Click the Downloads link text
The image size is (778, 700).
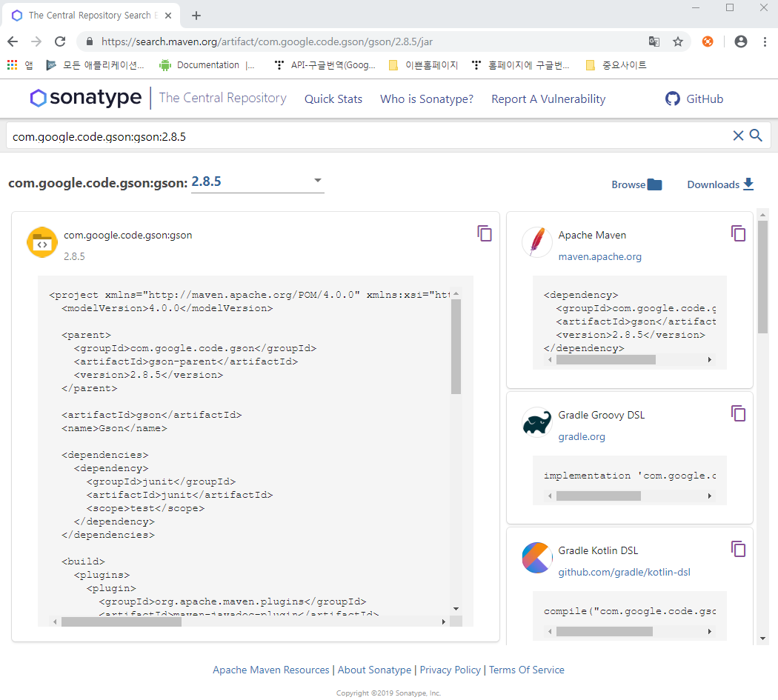[713, 184]
